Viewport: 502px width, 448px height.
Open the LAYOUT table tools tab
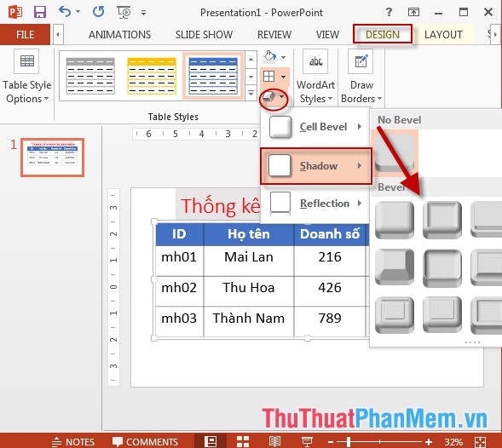pyautogui.click(x=443, y=35)
